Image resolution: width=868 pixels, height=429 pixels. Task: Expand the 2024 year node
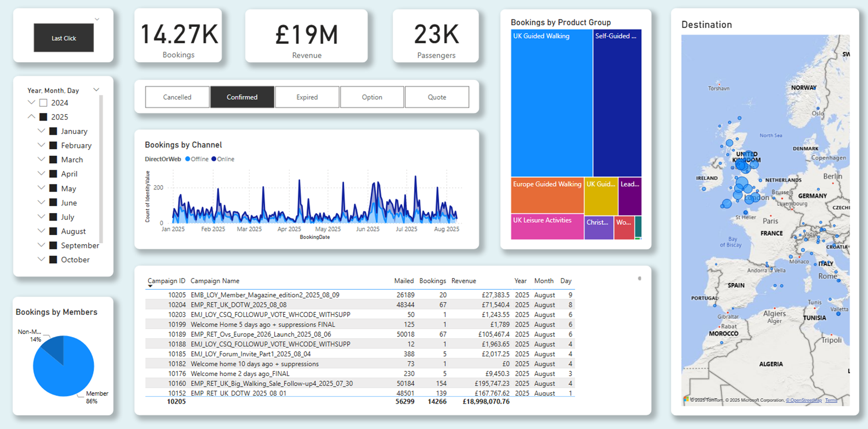coord(31,102)
